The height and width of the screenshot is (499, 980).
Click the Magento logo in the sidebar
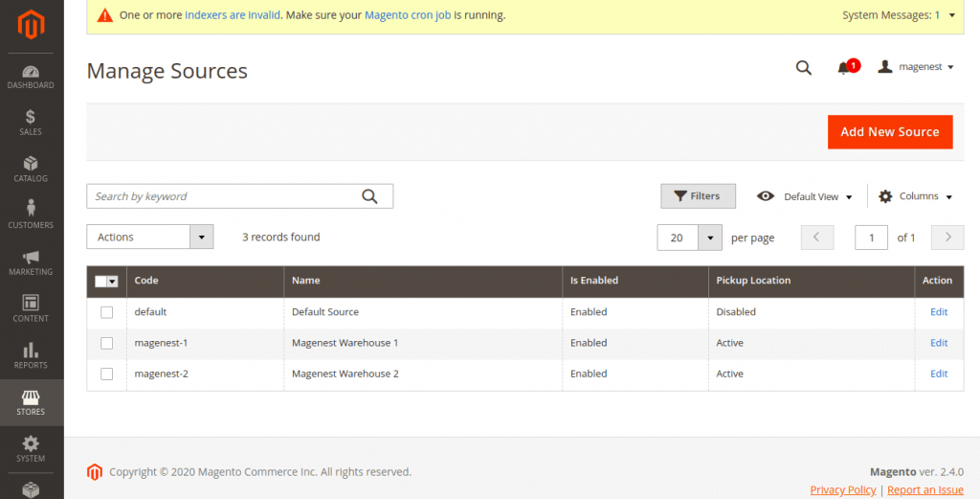click(x=31, y=25)
